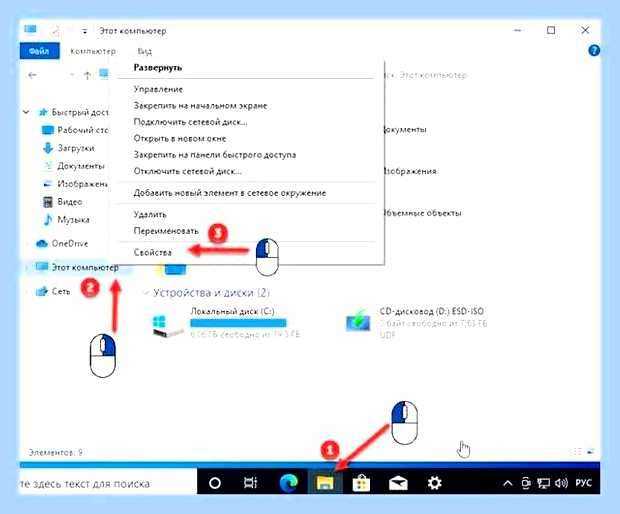Viewport: 620px width, 514px height.
Task: Open File Explorer from the taskbar
Action: [x=325, y=483]
